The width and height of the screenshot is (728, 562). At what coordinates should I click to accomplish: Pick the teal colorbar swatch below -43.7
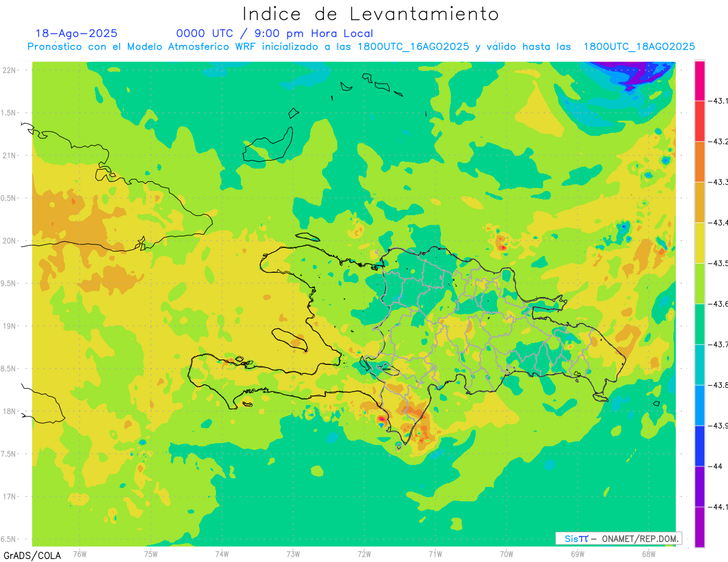click(699, 364)
